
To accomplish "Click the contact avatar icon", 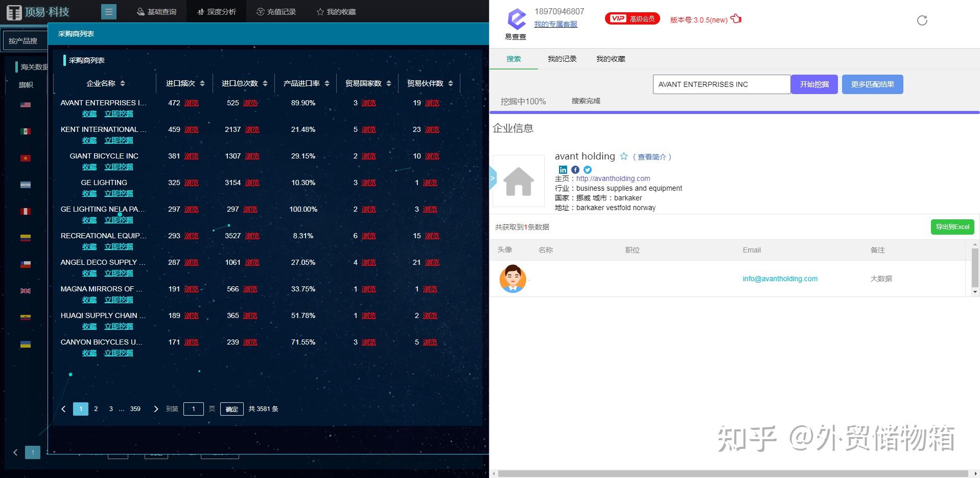I will (512, 279).
